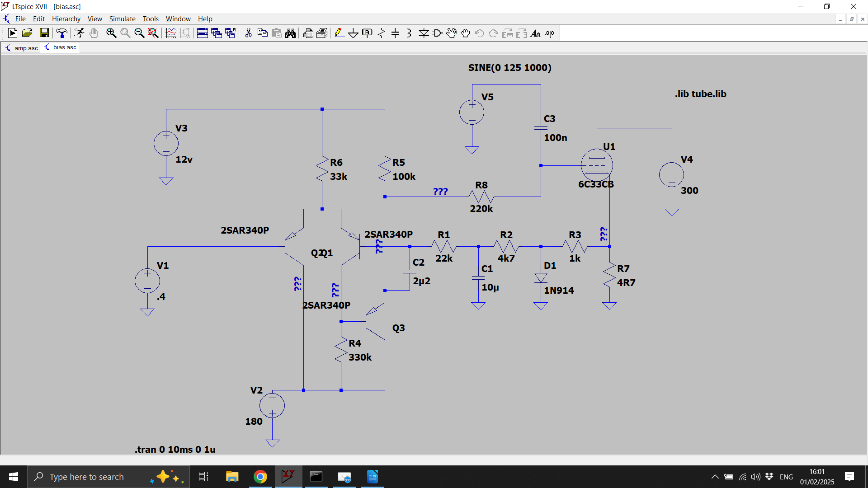868x488 pixels.
Task: Print the schematic with printer icon
Action: tap(322, 33)
